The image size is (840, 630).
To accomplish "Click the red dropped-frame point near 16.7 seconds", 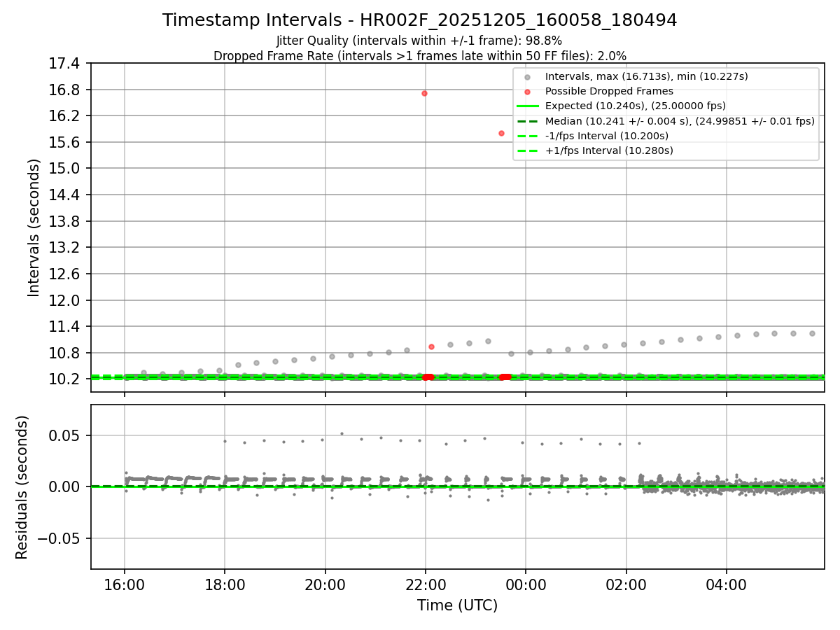I will 424,93.
